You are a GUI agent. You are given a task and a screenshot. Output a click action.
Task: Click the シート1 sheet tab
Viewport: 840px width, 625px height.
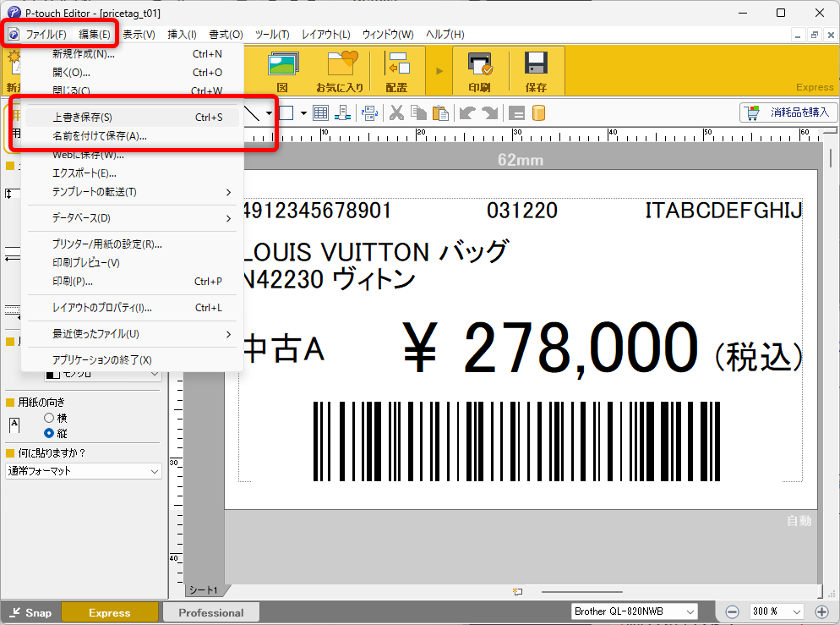(x=203, y=589)
